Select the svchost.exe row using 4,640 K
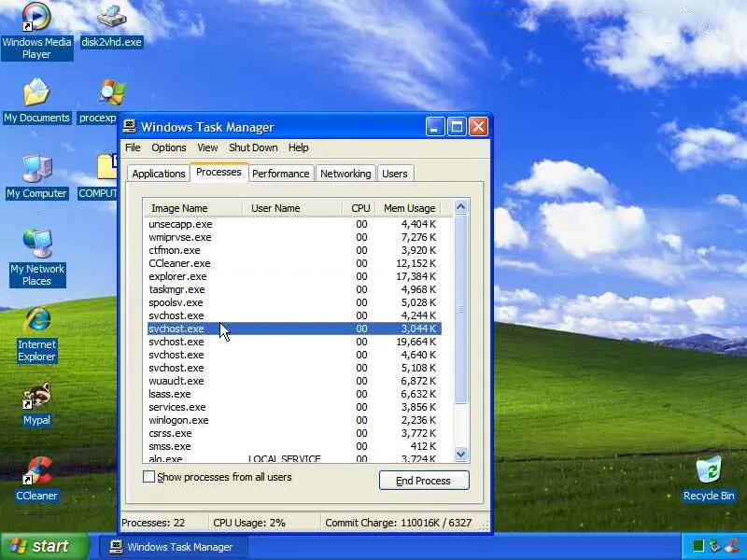 click(294, 355)
